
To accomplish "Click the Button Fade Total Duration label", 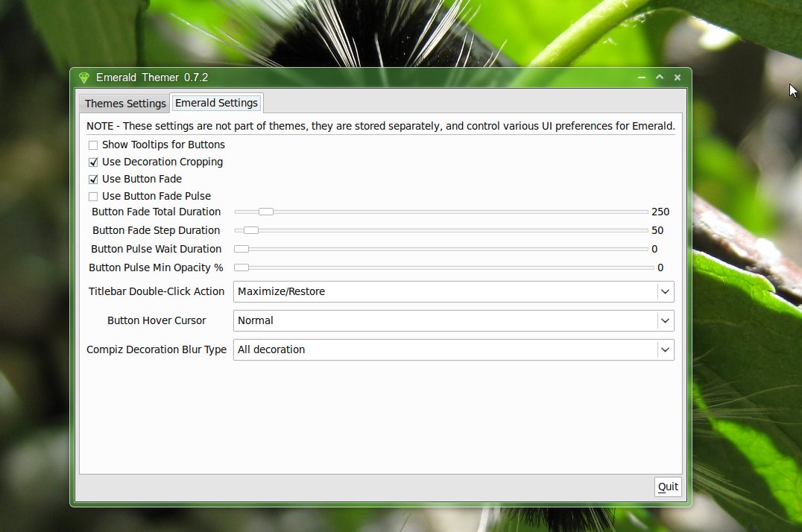I will 156,212.
